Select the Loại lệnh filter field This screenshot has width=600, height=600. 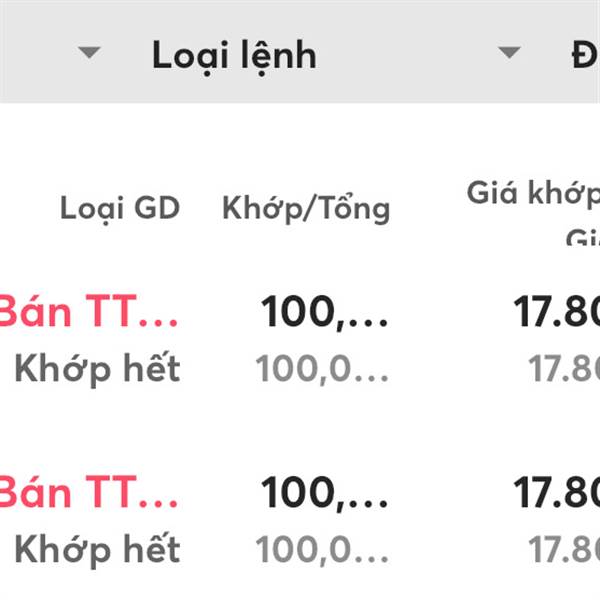[x=234, y=57]
